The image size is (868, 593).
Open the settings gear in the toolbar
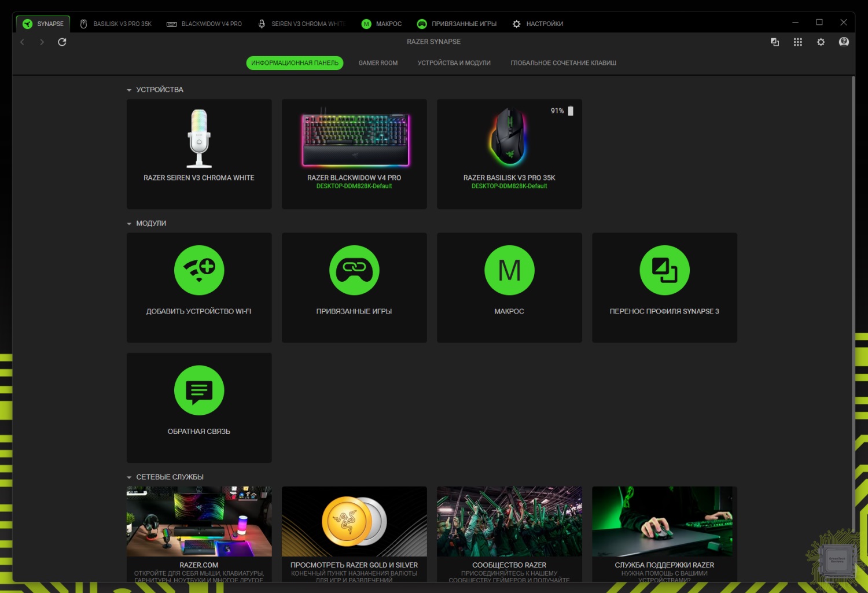point(821,42)
